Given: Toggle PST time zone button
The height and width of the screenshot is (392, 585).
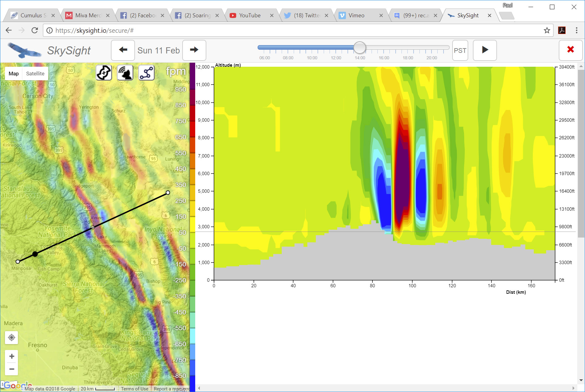Looking at the screenshot, I should point(460,50).
